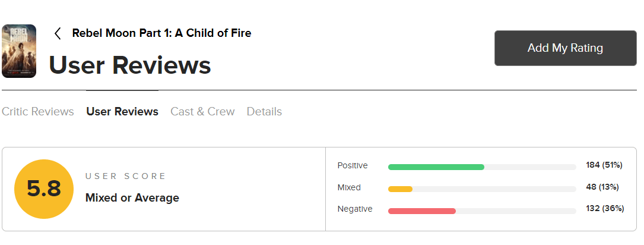
Task: Switch to the Critic Reviews tab
Action: pyautogui.click(x=38, y=112)
